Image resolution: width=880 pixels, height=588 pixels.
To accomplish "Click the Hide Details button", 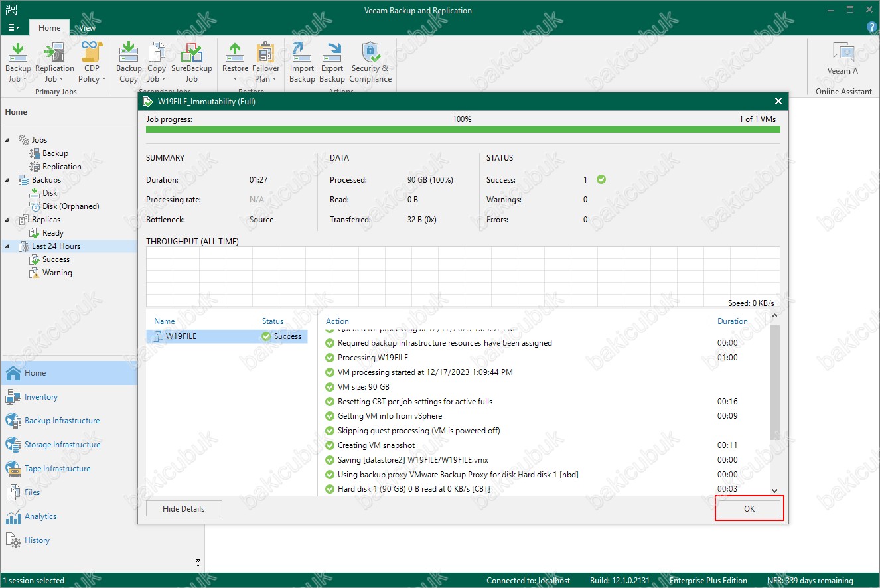I will 184,509.
